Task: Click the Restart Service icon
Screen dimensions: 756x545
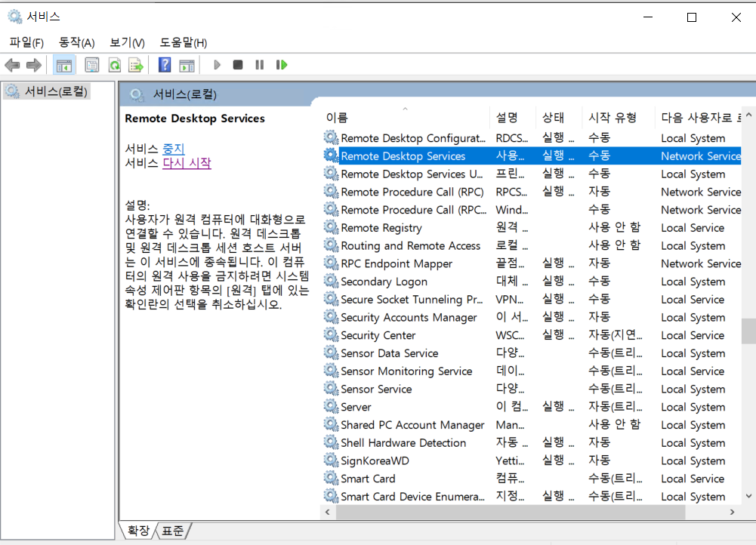Action: [282, 65]
